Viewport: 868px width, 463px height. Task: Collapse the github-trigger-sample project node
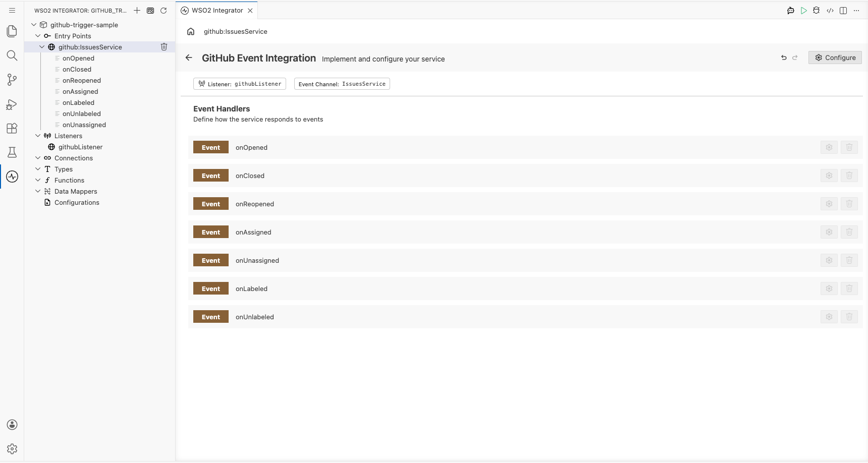pos(34,25)
